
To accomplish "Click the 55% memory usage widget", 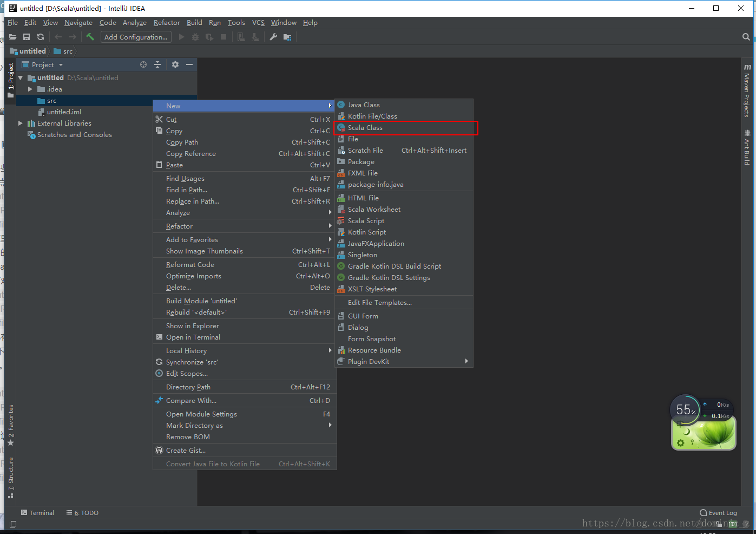I will click(x=686, y=410).
